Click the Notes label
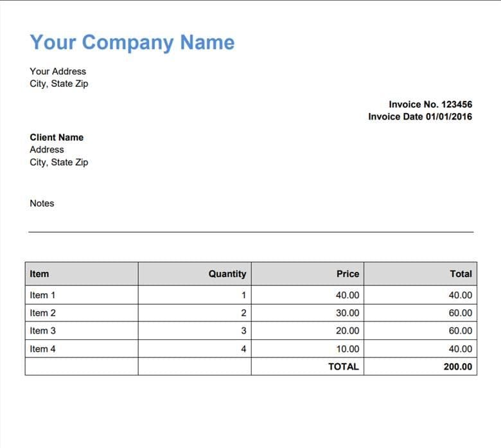The height and width of the screenshot is (448, 501). [42, 203]
